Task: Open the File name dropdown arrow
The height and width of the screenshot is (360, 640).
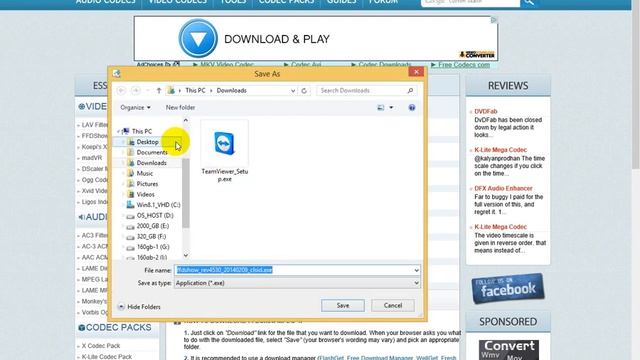Action: 416,270
